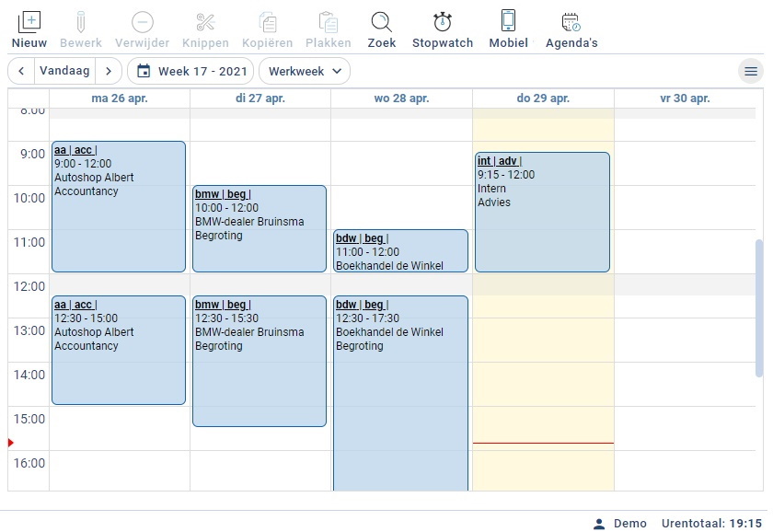The height and width of the screenshot is (532, 773).
Task: Open the Week 17 - 2021 date picker
Action: [191, 71]
